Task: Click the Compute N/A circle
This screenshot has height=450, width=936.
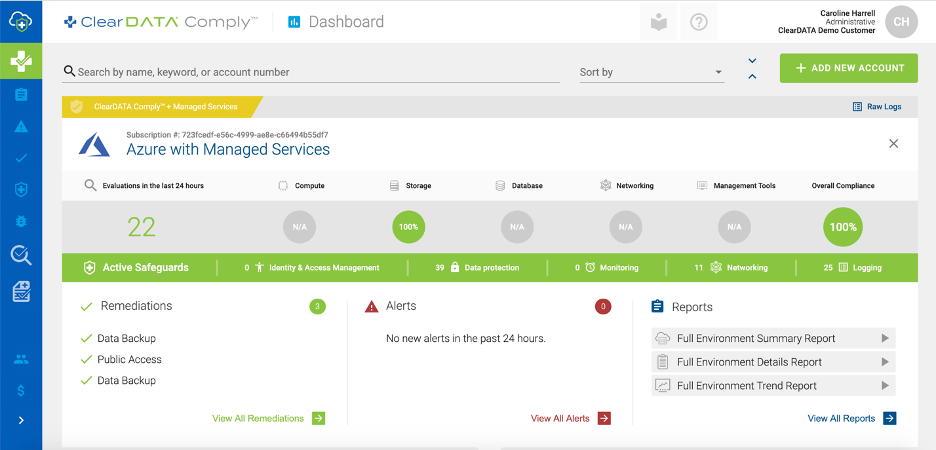Action: coord(299,227)
